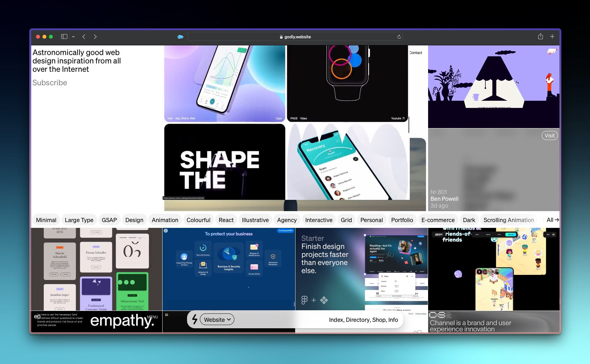Click the blue extension icon left of address bar
This screenshot has width=590, height=364.
pyautogui.click(x=180, y=37)
